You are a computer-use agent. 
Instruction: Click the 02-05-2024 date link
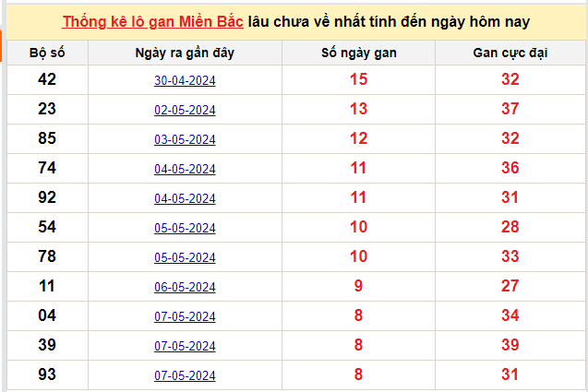tap(185, 111)
